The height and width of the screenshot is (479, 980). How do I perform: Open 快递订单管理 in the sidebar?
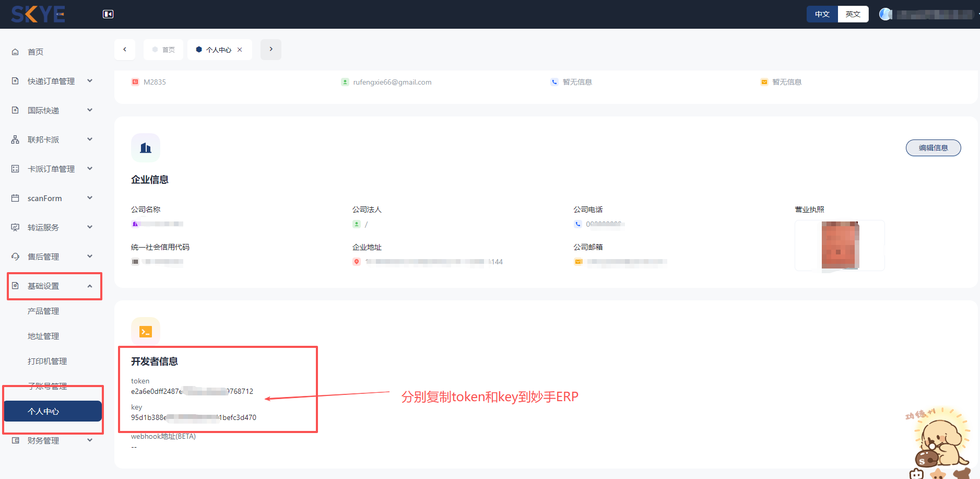pyautogui.click(x=51, y=81)
